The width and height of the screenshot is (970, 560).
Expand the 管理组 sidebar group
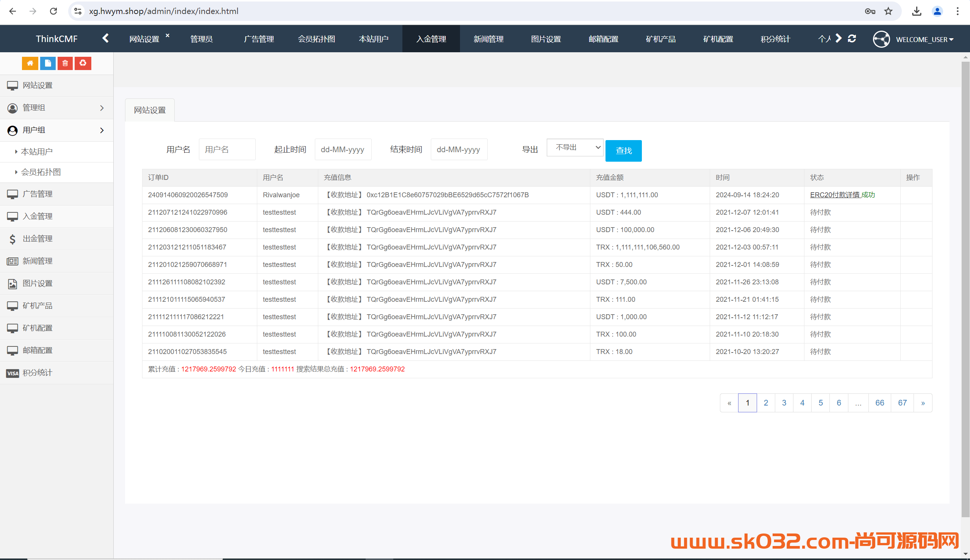[56, 108]
